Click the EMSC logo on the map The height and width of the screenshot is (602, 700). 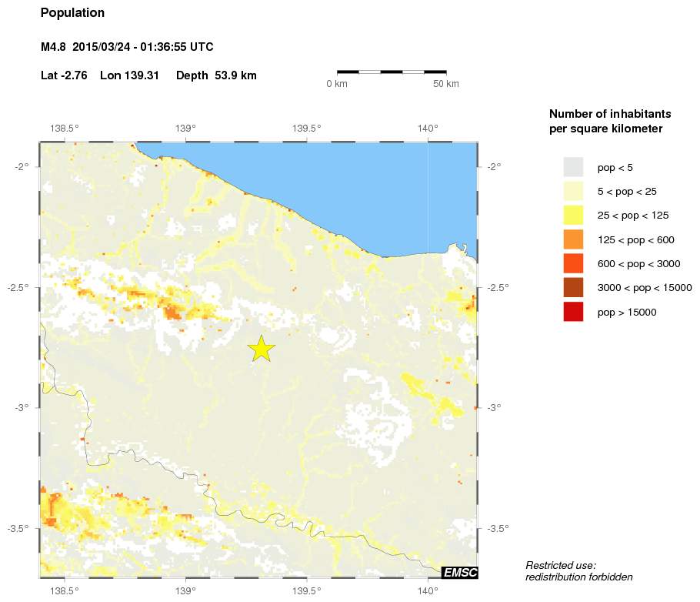[459, 572]
